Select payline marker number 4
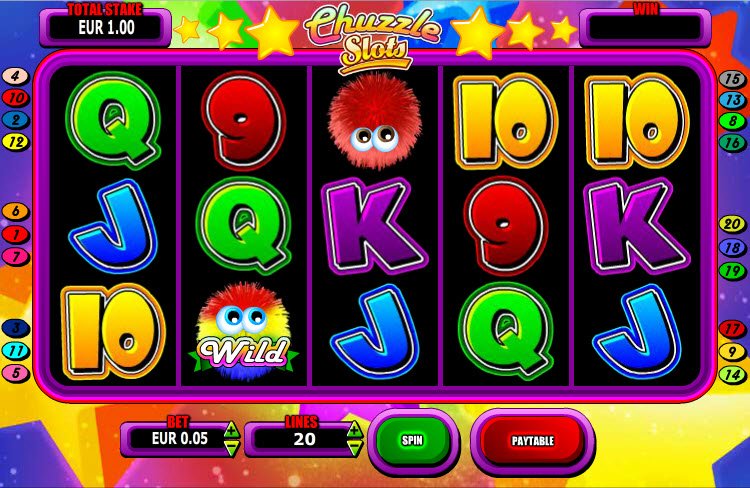The width and height of the screenshot is (750, 488). tap(16, 76)
